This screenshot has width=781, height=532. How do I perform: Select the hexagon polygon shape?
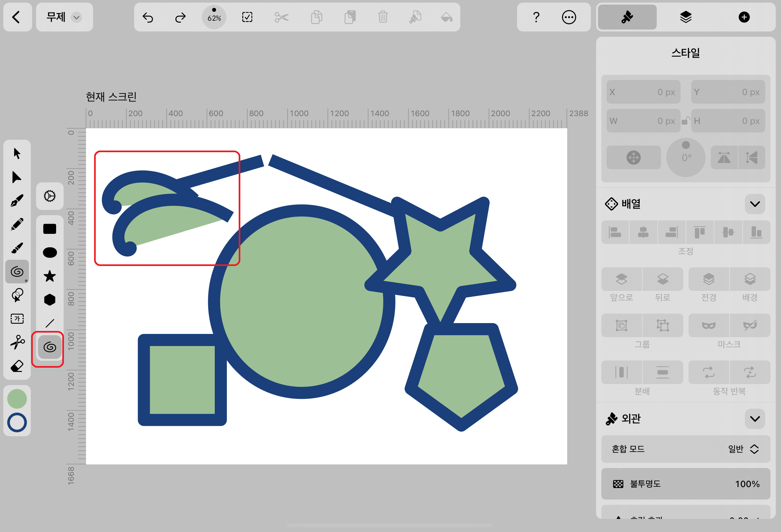tap(50, 299)
